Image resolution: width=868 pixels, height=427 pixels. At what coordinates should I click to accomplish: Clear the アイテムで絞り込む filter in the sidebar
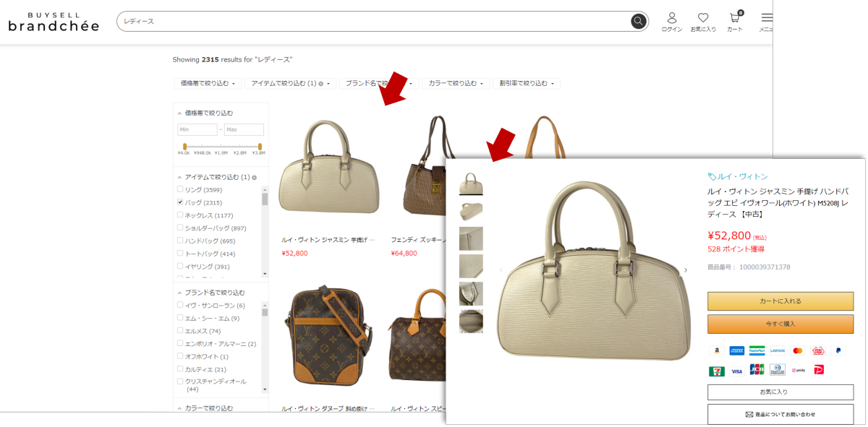pyautogui.click(x=254, y=177)
